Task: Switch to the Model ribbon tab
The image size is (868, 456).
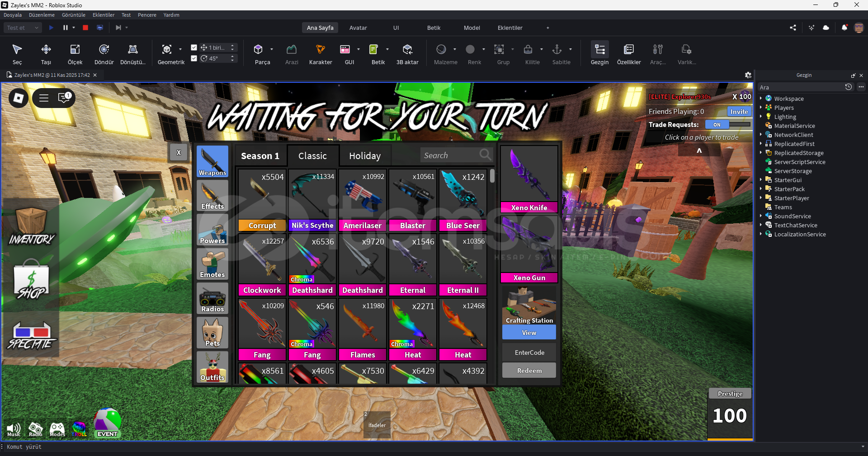Action: click(x=472, y=28)
